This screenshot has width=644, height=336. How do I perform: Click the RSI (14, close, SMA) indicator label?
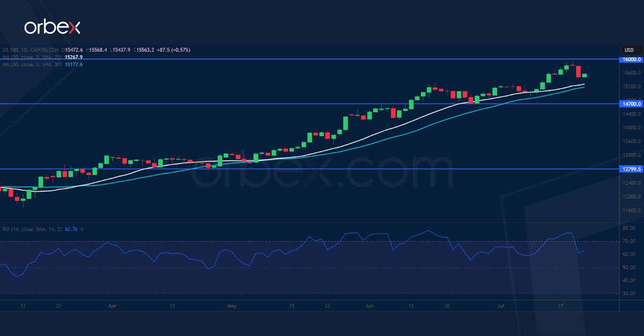(31, 229)
